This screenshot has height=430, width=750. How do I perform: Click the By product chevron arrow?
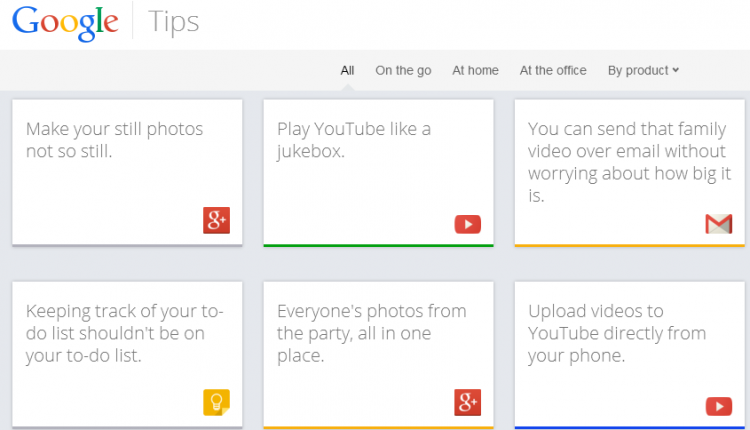[x=676, y=70]
